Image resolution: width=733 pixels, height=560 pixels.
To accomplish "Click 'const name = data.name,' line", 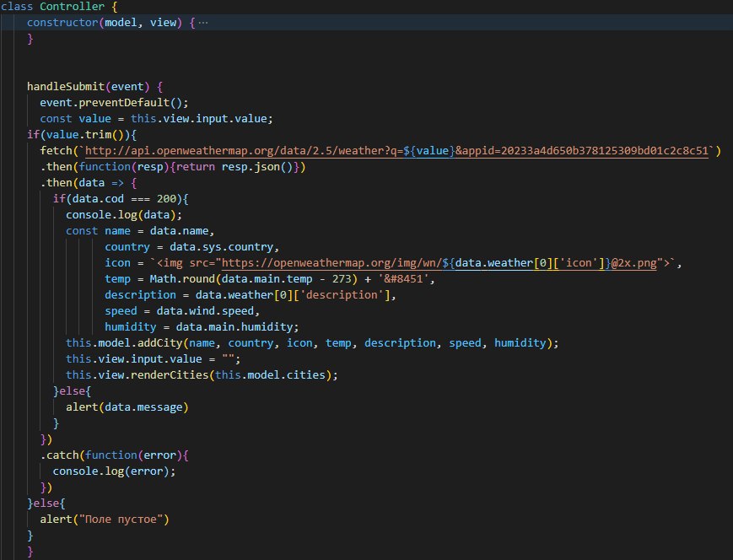I will coord(140,231).
